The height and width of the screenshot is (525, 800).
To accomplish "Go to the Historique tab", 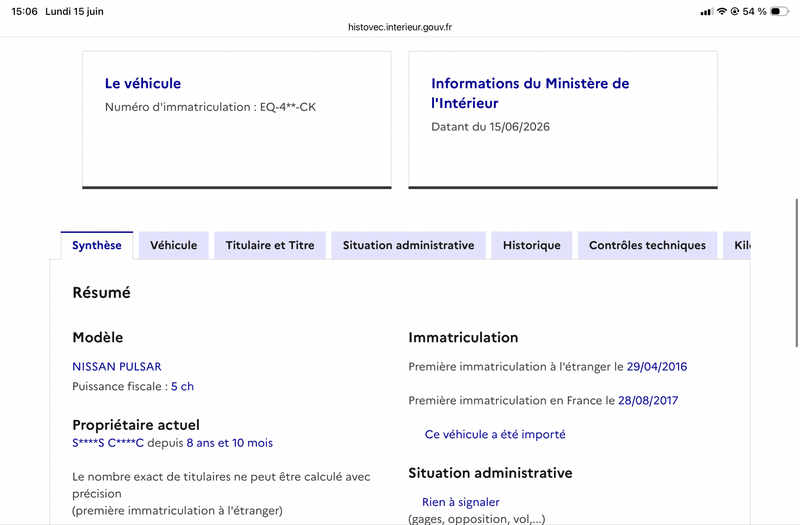I will (532, 245).
